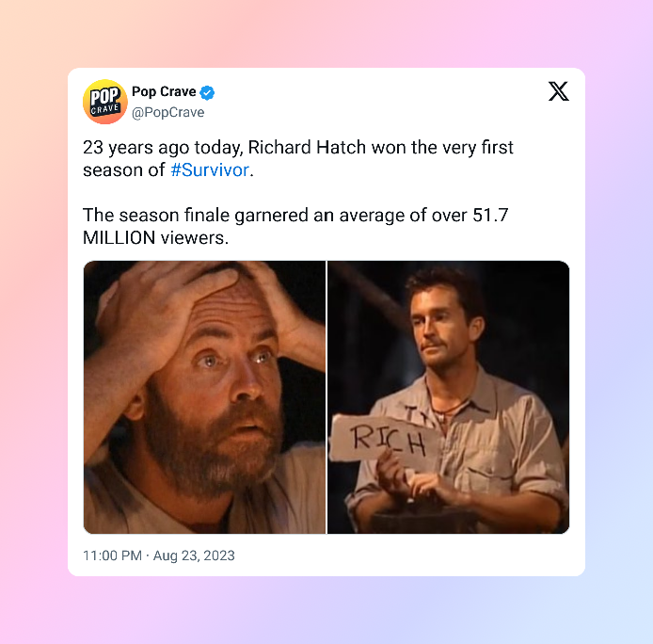Click the 11:00 PM timestamp
The image size is (653, 644).
[x=113, y=555]
